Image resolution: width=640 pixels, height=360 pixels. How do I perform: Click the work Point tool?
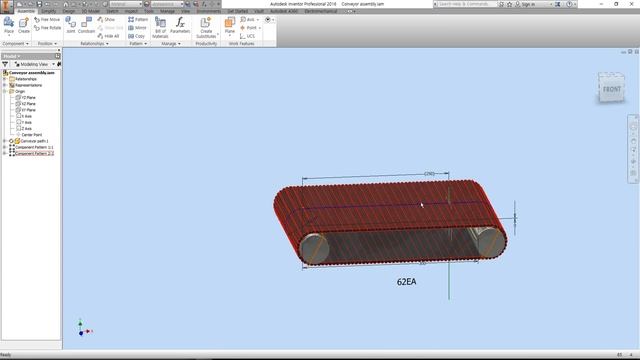point(250,28)
